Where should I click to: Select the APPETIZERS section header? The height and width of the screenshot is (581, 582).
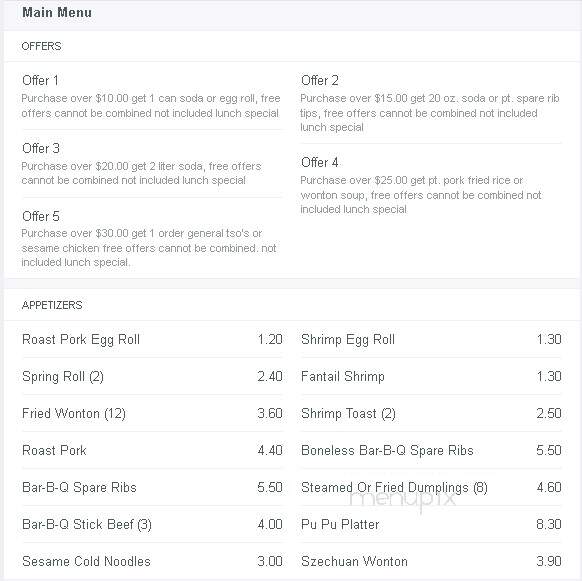(52, 305)
